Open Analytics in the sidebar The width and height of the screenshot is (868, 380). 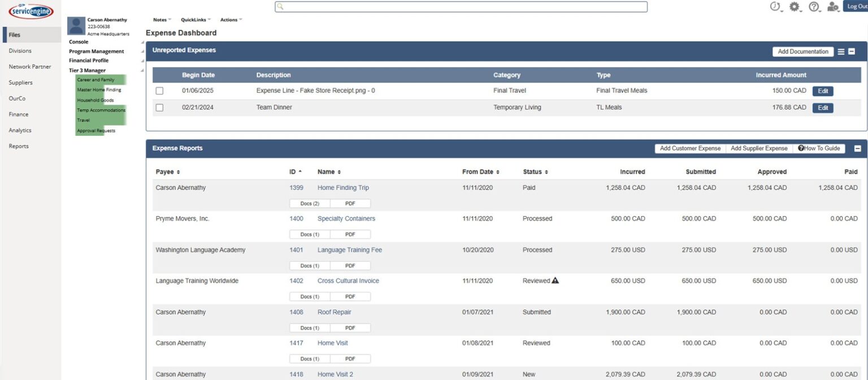coord(20,129)
